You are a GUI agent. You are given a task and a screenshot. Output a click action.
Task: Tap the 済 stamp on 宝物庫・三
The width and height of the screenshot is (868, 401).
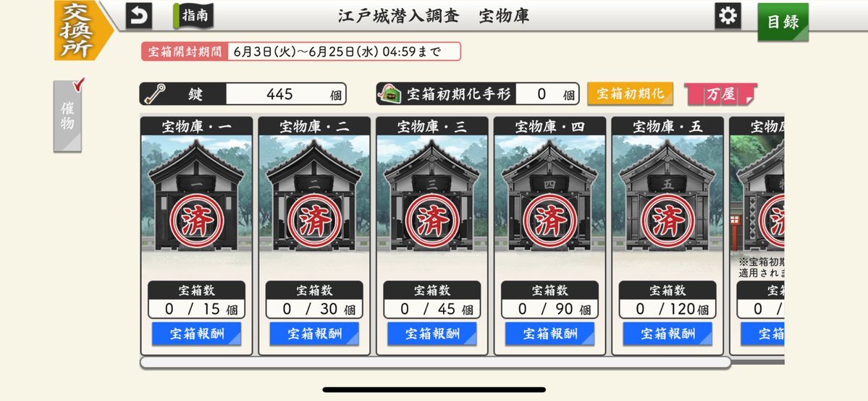[x=431, y=221]
